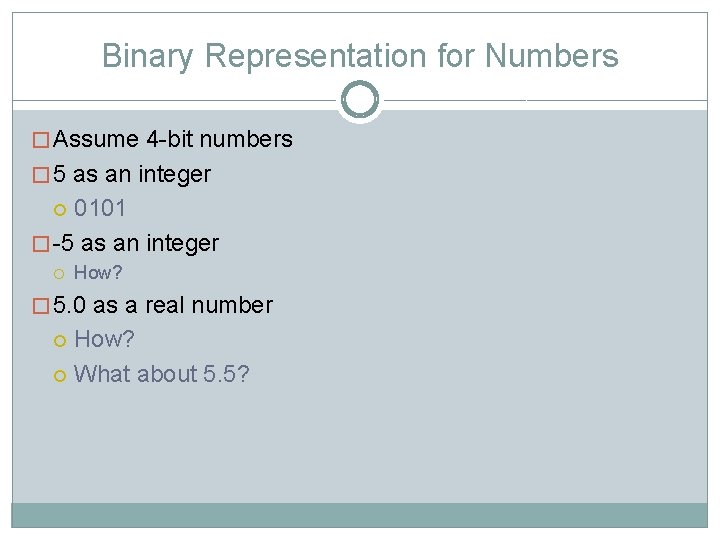
Task: Click the circle ornament below the title
Action: point(360,100)
